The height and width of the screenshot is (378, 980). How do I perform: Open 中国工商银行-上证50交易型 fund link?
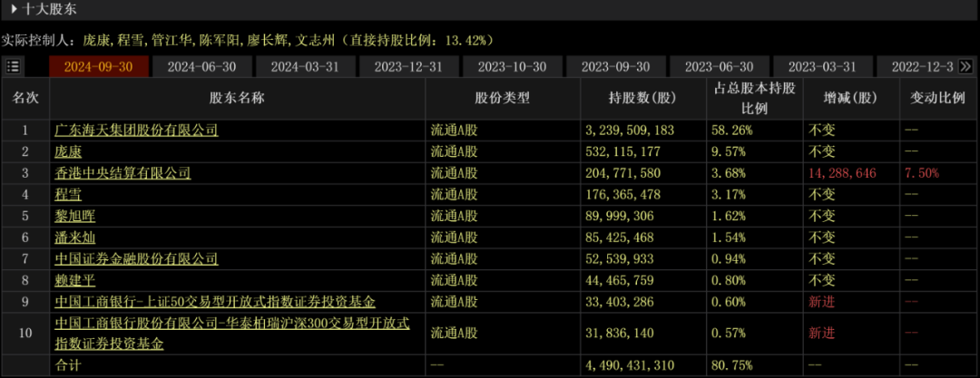(x=215, y=302)
